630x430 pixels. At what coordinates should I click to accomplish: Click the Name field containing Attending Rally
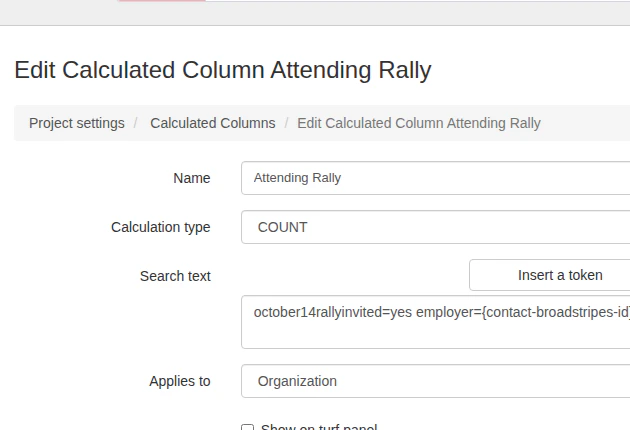click(436, 178)
